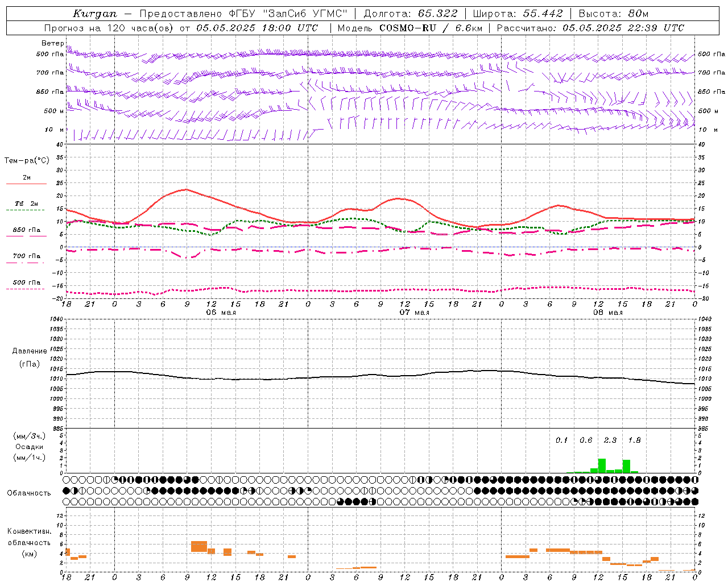Click the '07 мая' date label
The height and width of the screenshot is (582, 728).
[415, 313]
